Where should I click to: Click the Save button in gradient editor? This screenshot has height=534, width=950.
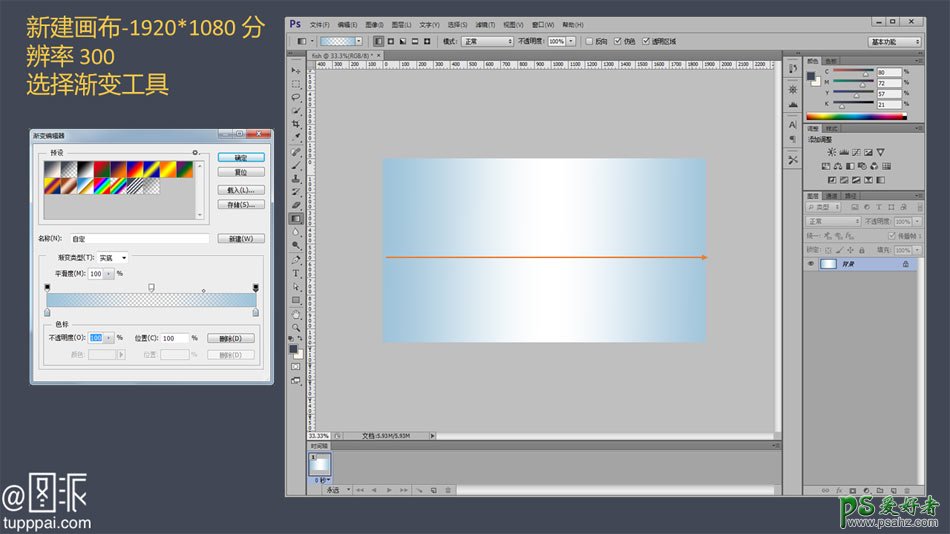pyautogui.click(x=241, y=205)
